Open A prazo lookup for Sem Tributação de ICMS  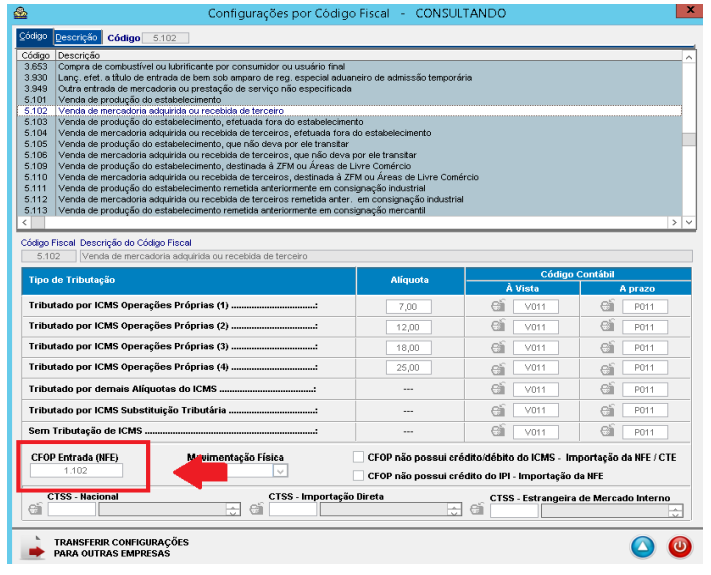tap(607, 431)
